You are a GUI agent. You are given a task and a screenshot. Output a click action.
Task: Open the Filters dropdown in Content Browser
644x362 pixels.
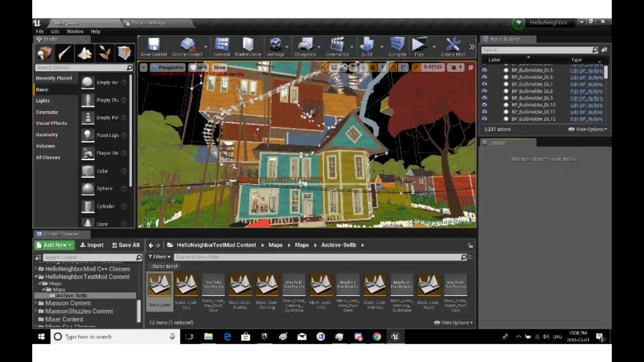[160, 257]
